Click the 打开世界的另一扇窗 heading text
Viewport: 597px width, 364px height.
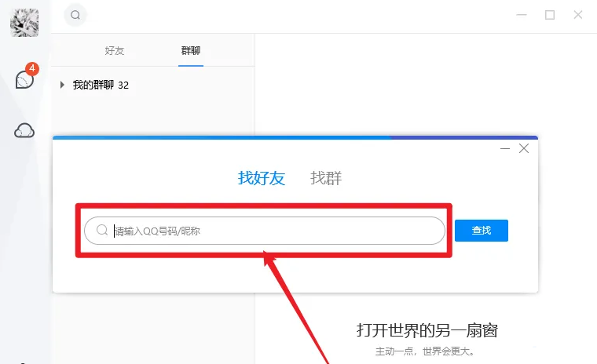pos(427,330)
